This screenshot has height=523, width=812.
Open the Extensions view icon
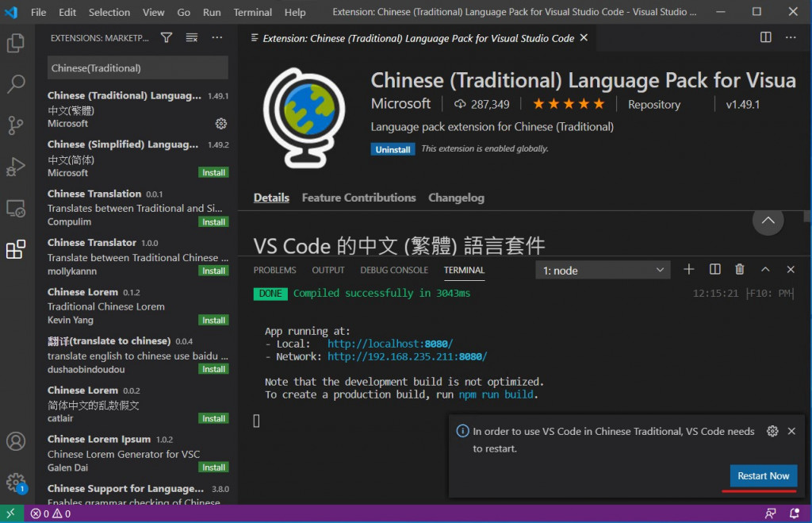point(16,249)
